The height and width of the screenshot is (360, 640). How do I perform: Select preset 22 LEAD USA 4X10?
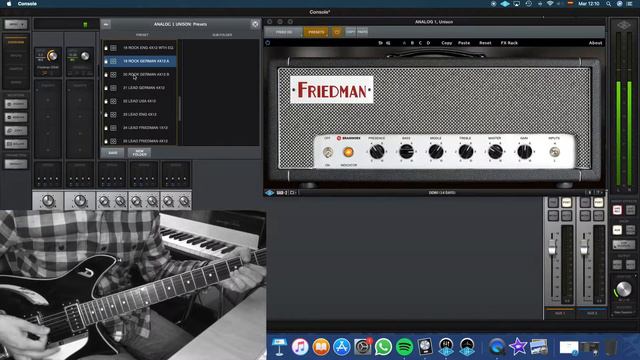tap(140, 101)
